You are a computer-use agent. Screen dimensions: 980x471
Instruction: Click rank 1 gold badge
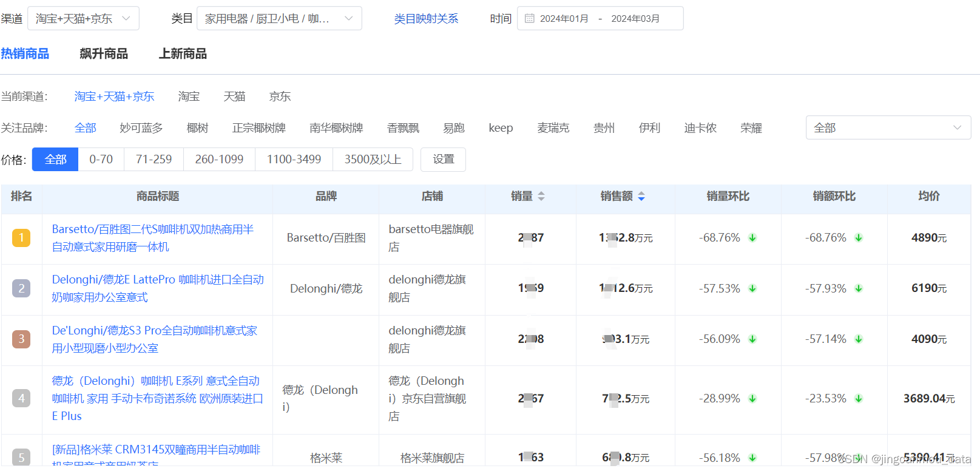pos(21,237)
